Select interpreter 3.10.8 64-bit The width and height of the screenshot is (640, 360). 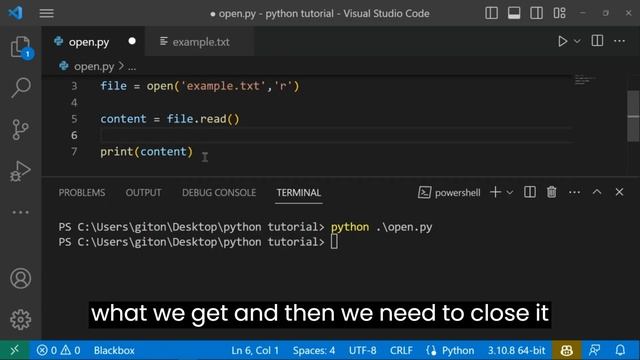(x=516, y=350)
